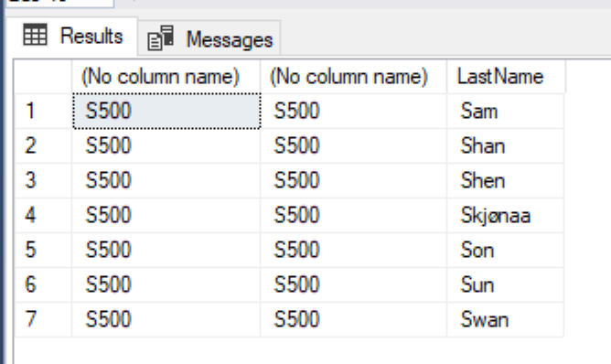Click second-column S500 in Son row
This screenshot has width=611, height=364.
click(354, 250)
